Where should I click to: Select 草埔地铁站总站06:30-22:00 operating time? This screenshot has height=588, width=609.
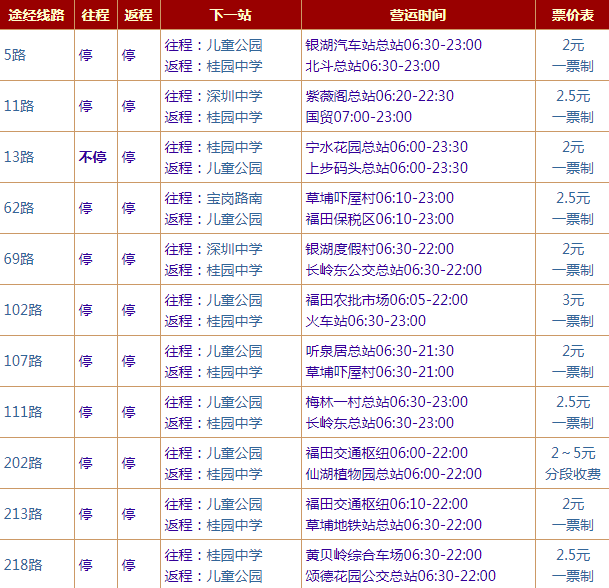[393, 525]
